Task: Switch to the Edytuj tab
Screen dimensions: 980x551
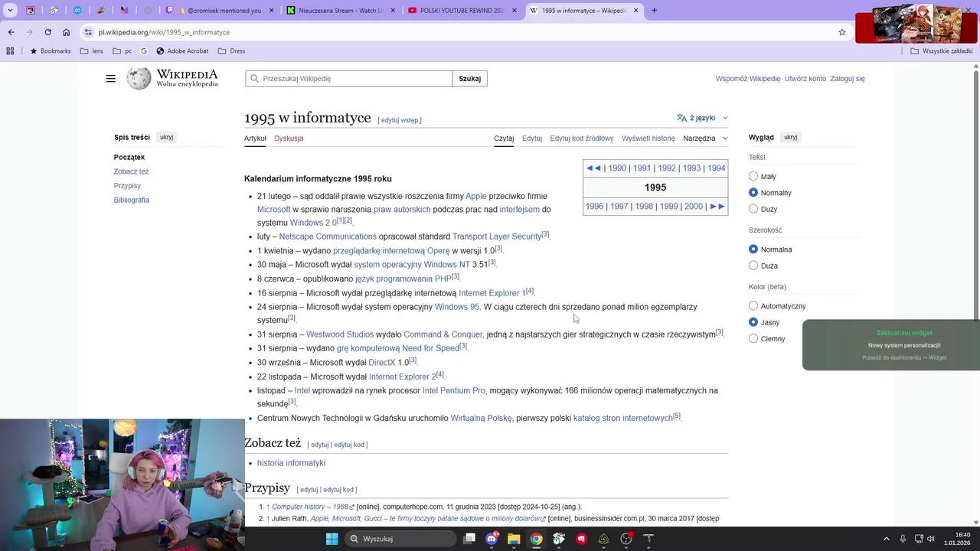Action: click(532, 139)
